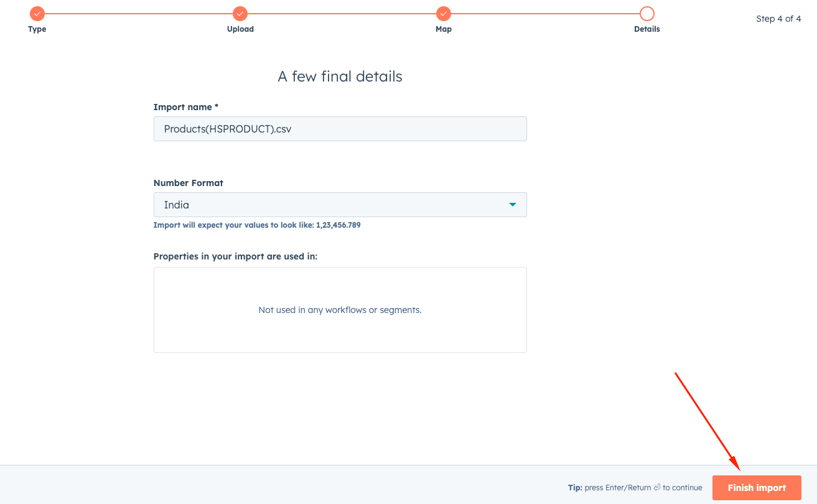Go back to the Type step label
Screen dimensions: 817x504
[x=37, y=29]
